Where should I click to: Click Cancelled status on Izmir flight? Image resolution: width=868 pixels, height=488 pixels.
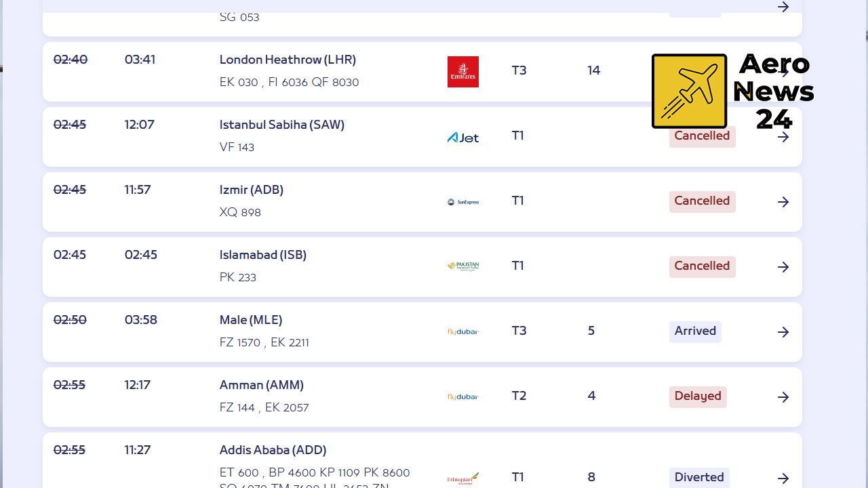pos(702,201)
